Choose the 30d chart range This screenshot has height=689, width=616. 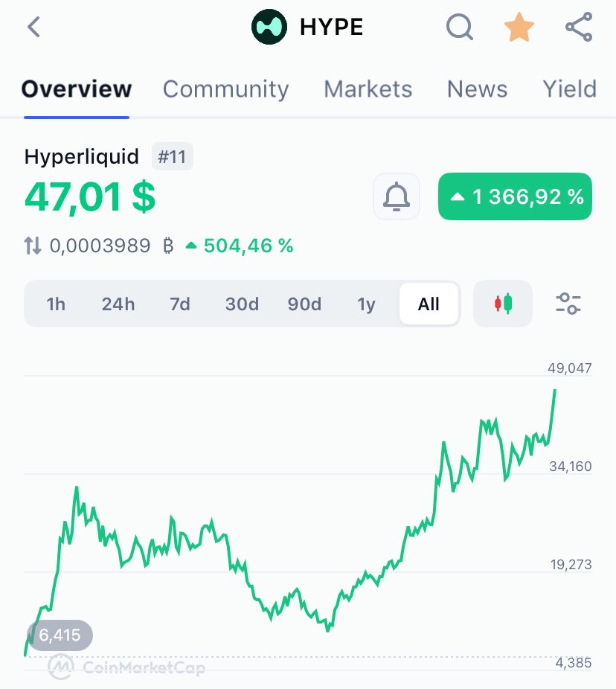(242, 304)
